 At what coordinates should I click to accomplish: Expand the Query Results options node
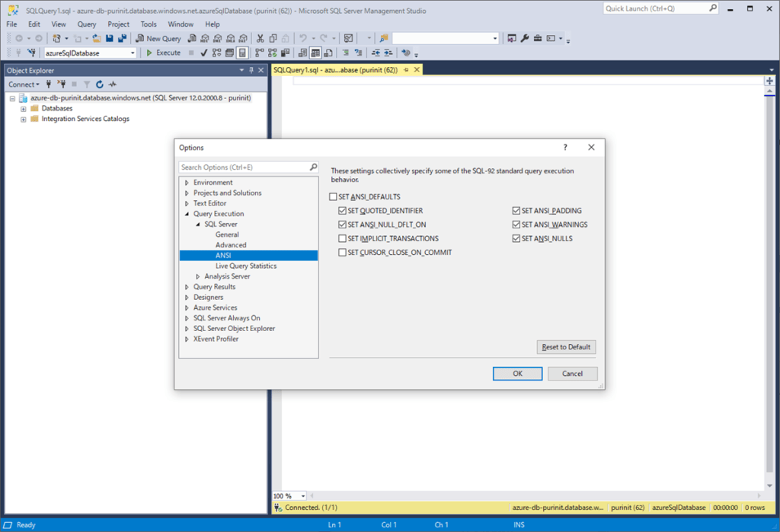tap(187, 287)
